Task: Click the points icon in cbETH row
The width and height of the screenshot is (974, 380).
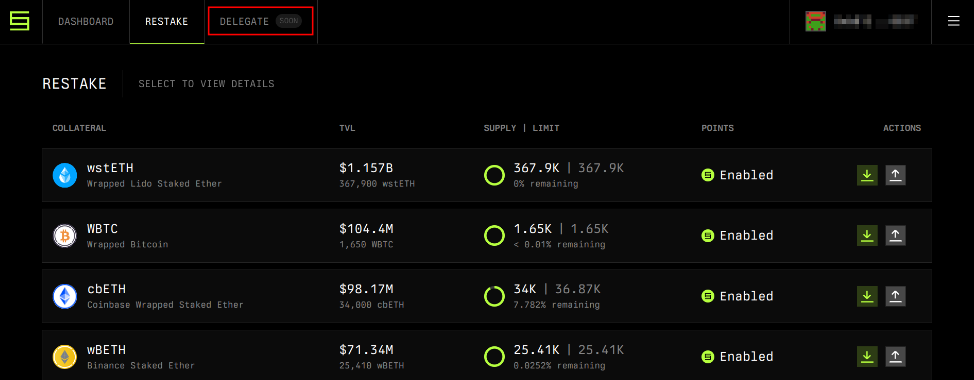Action: (x=708, y=296)
